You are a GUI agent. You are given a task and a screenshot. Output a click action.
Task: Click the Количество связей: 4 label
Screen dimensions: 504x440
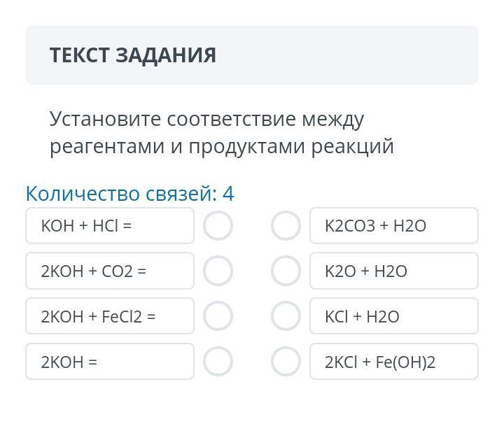(129, 193)
